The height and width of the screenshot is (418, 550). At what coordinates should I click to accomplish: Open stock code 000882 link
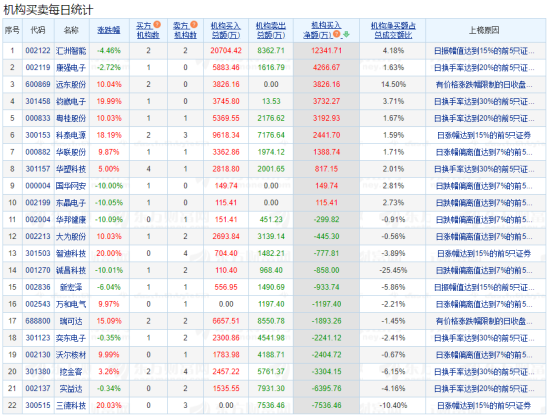[x=38, y=152]
